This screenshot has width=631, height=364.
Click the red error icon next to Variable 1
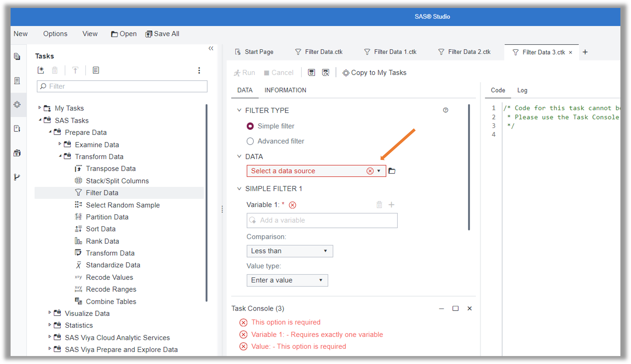pos(292,205)
